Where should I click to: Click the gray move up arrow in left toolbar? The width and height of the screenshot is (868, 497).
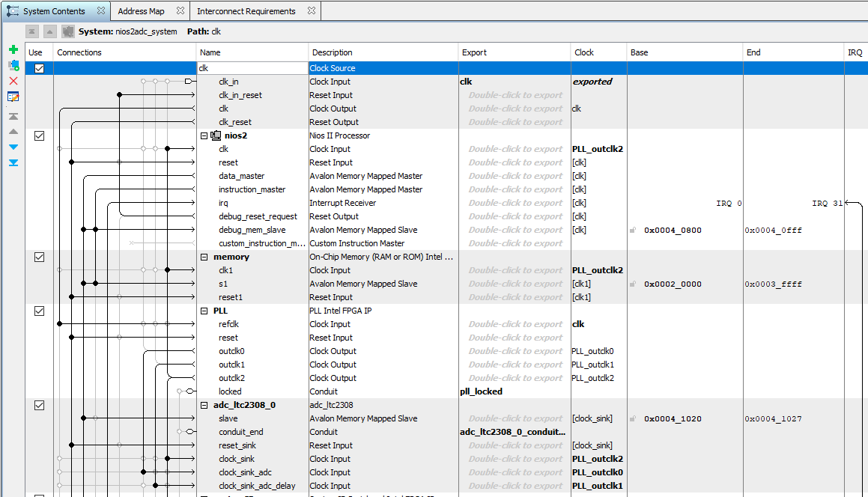pyautogui.click(x=13, y=132)
